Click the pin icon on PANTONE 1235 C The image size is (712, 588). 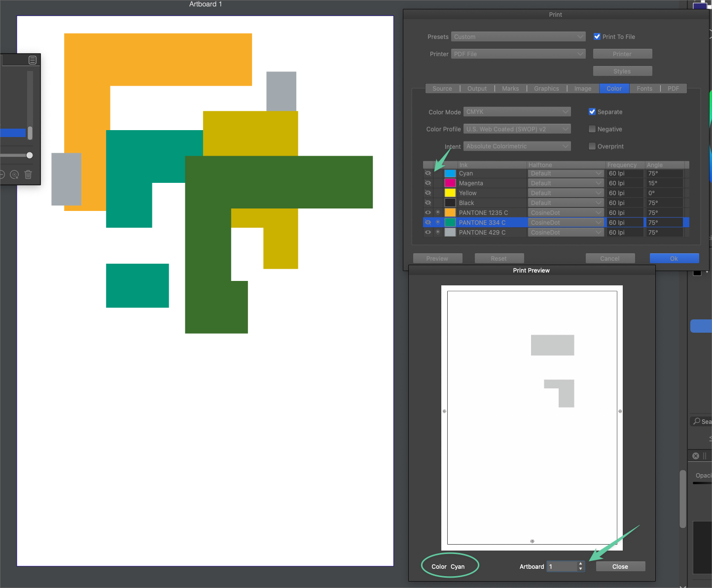coord(438,212)
